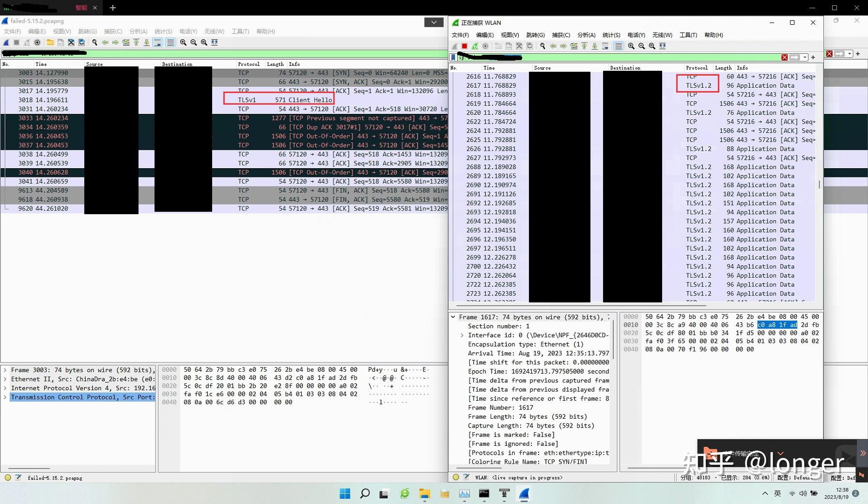Expand the Transmission Control Protocol node
Screen dimensions: 868x504
(5, 397)
